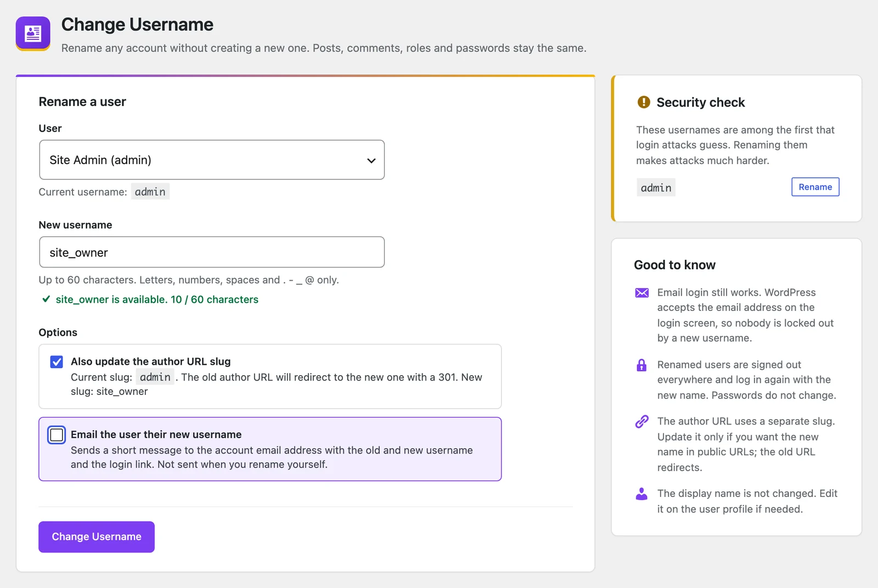Click the admin code in Security check

[x=656, y=188]
